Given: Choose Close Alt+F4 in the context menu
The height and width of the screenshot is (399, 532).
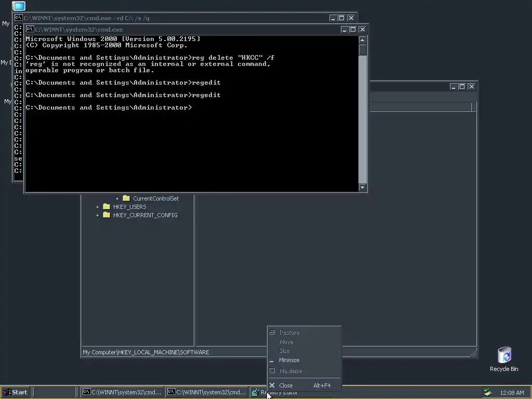Looking at the screenshot, I should 304,385.
